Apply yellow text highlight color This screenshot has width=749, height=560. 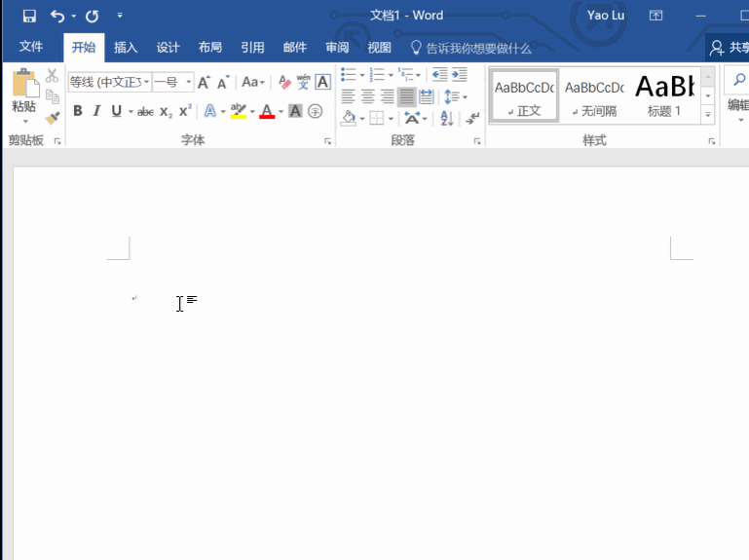point(239,111)
